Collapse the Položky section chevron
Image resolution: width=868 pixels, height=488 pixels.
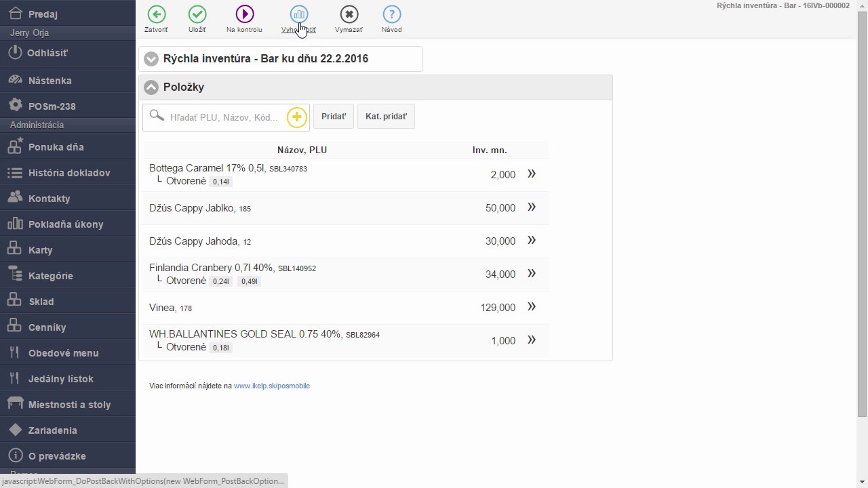[x=151, y=87]
